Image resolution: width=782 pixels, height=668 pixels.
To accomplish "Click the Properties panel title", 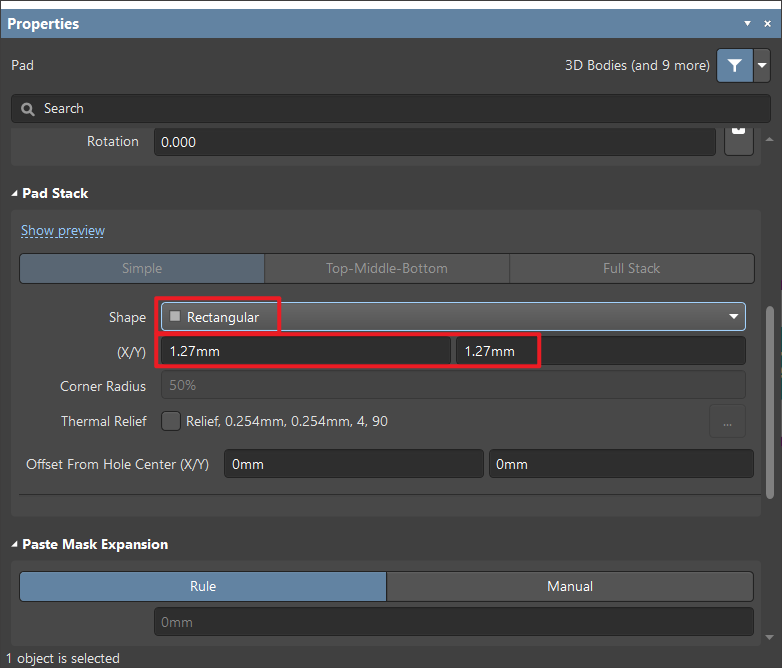I will click(x=43, y=24).
